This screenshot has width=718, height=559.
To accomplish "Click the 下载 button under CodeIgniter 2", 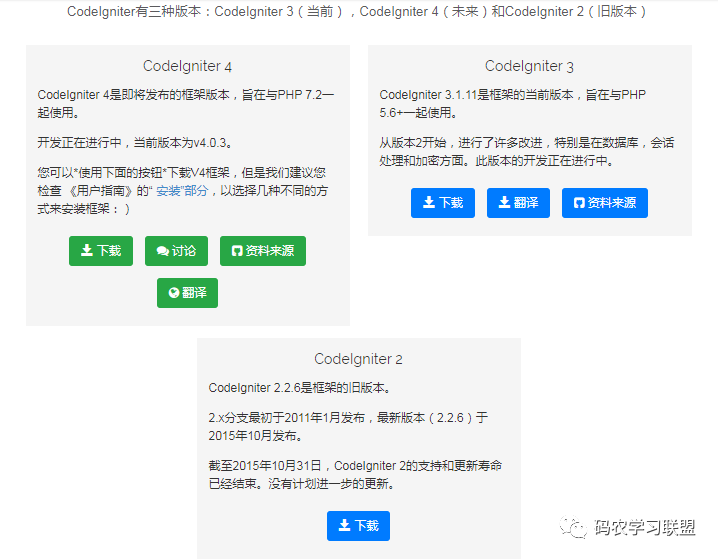I will point(359,526).
